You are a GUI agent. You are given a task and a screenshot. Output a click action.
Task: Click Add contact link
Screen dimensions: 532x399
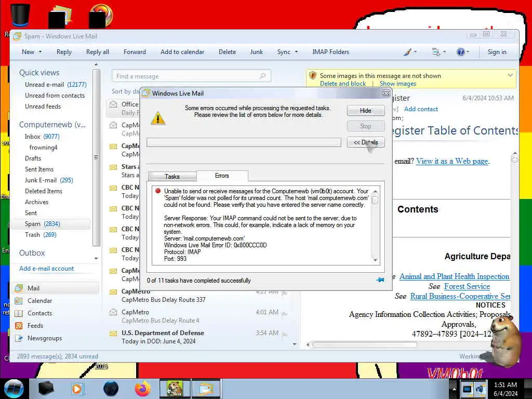click(421, 109)
